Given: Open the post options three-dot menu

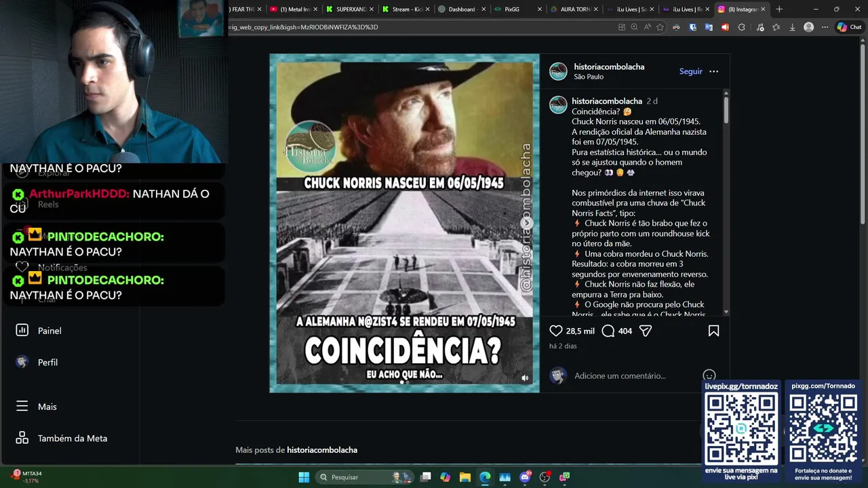Looking at the screenshot, I should [x=713, y=71].
